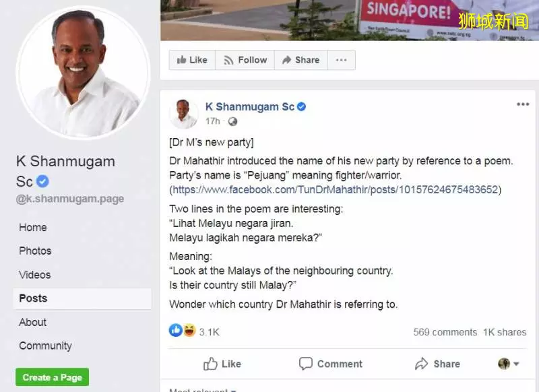The image size is (539, 392).
Task: Expand the acting-as profile avatar dropdown
Action: tap(509, 364)
